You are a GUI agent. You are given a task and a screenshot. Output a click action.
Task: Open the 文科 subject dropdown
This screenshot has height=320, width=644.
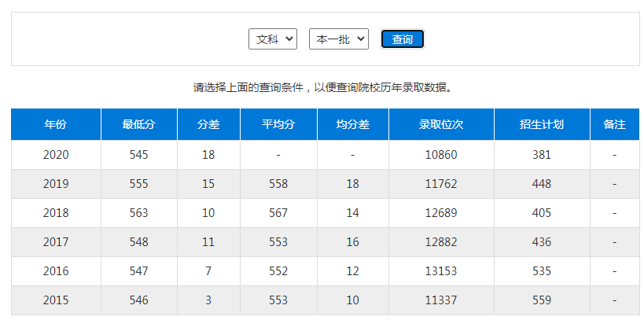(x=272, y=39)
